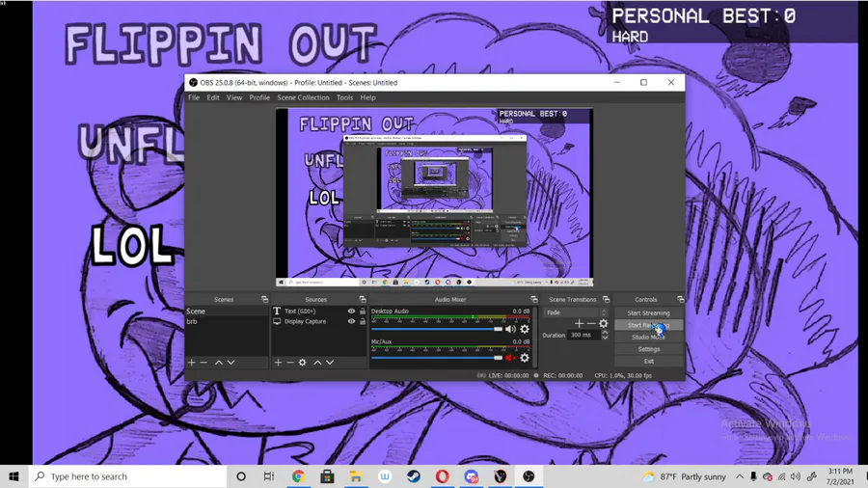Select the Display Capture source row
The image size is (868, 488).
coord(319,321)
